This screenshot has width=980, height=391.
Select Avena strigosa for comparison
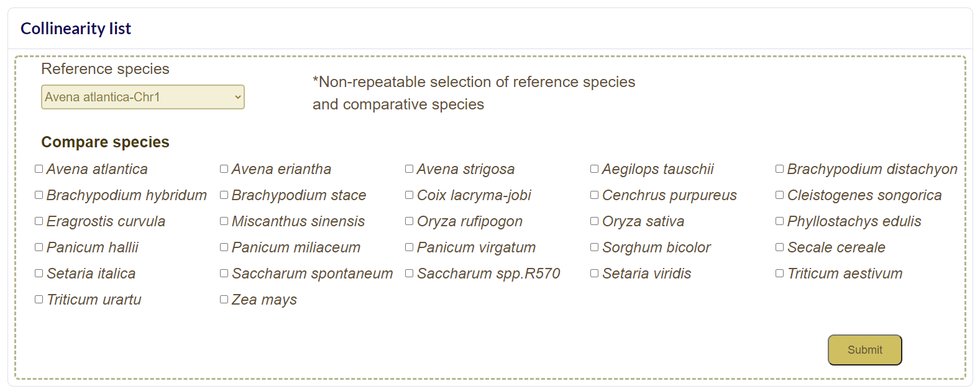point(410,169)
